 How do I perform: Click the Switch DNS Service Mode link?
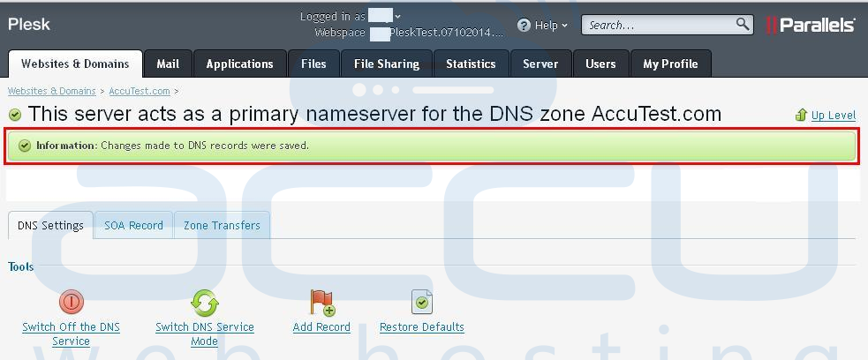[x=205, y=334]
